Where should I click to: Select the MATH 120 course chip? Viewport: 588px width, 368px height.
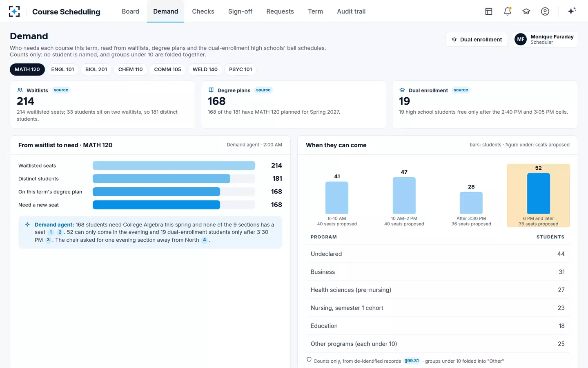tap(27, 70)
